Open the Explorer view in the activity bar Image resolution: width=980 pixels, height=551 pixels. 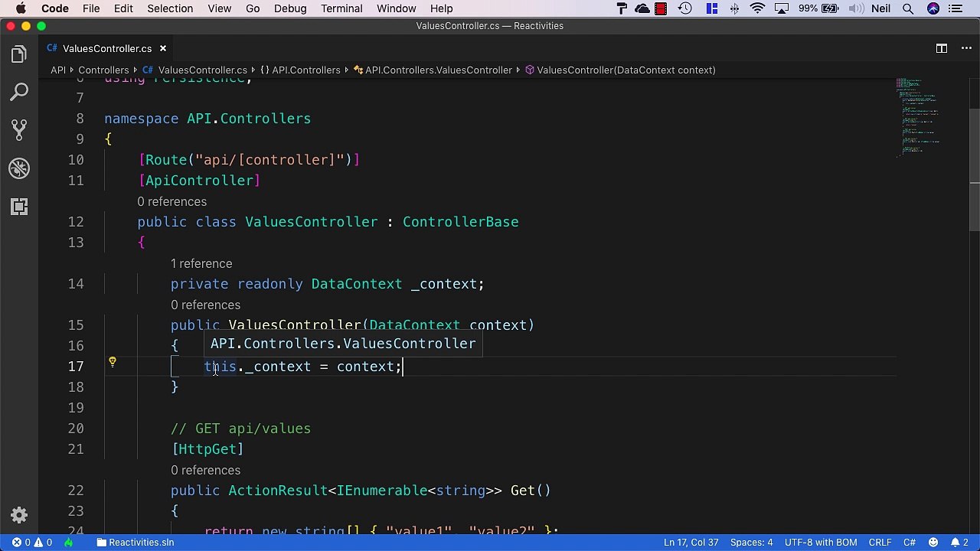pos(19,54)
